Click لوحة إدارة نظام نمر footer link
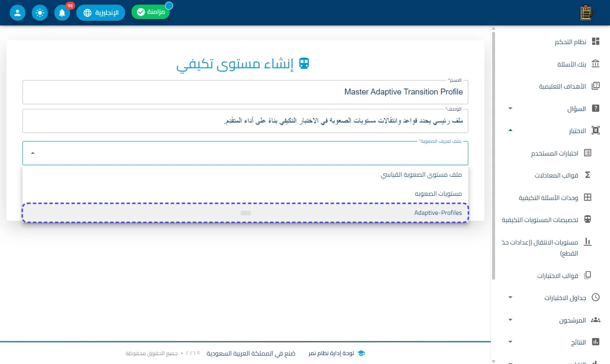Viewport: 610px width, 364px height. (331, 353)
